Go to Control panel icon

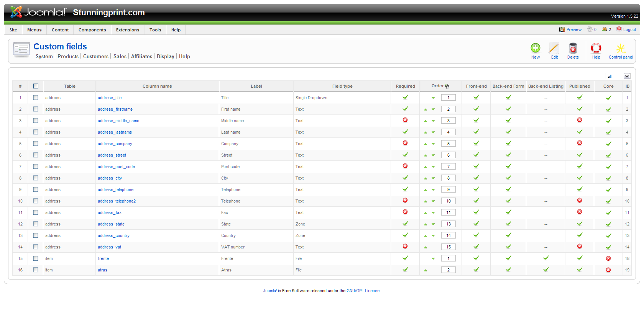pyautogui.click(x=621, y=48)
